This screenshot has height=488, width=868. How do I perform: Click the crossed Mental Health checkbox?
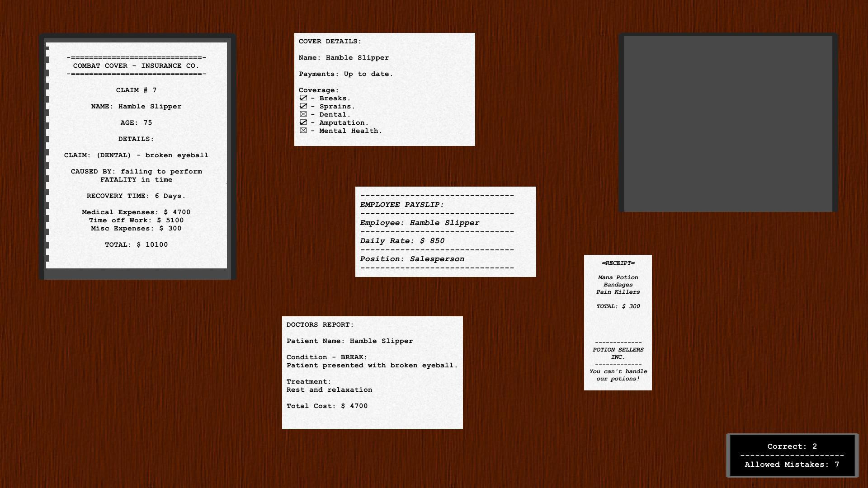303,131
